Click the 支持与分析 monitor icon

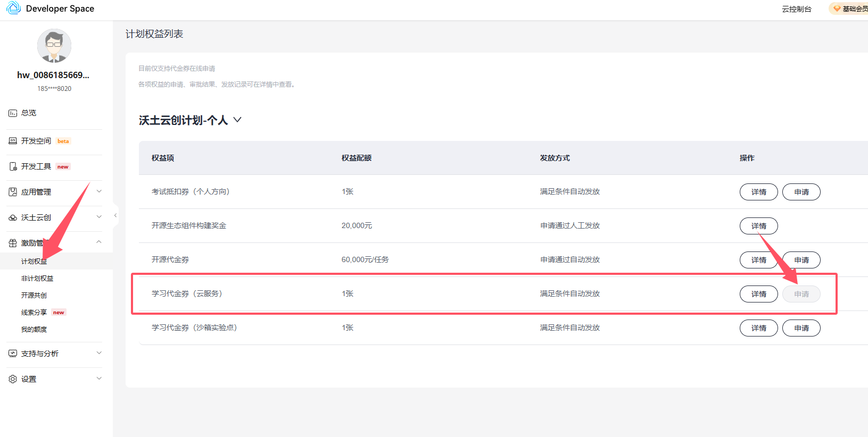pos(13,354)
